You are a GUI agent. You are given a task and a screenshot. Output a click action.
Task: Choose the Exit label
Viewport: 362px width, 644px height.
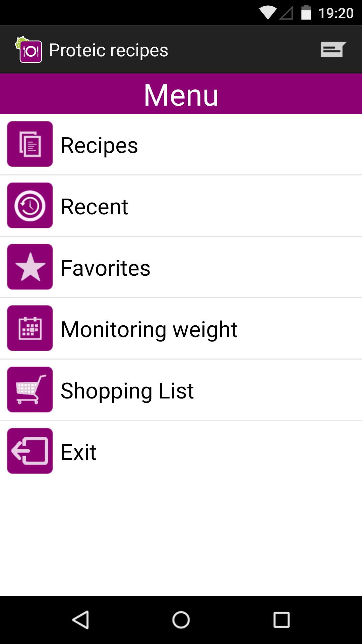(x=78, y=452)
